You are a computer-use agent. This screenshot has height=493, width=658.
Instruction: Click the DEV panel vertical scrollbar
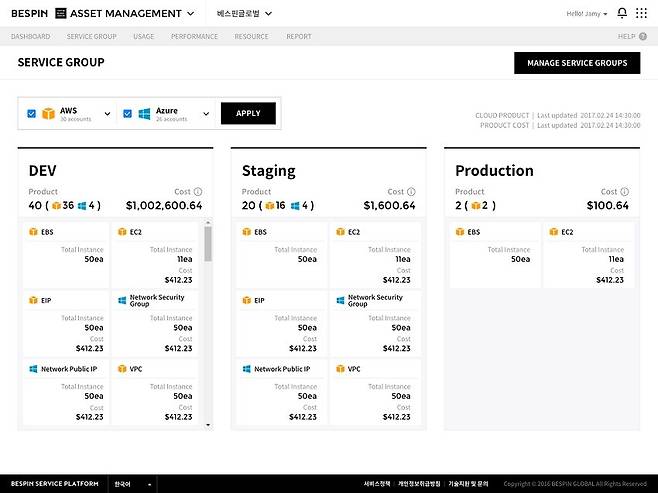coord(208,245)
